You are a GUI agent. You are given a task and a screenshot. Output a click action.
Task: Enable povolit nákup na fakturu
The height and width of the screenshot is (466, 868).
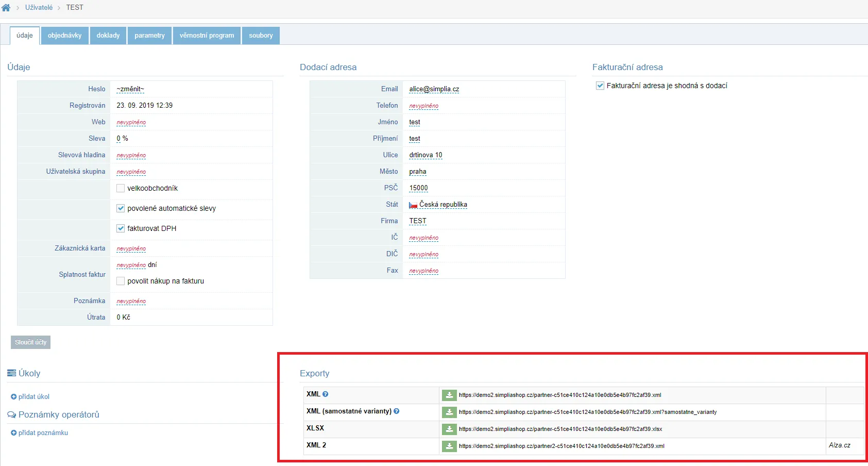121,281
